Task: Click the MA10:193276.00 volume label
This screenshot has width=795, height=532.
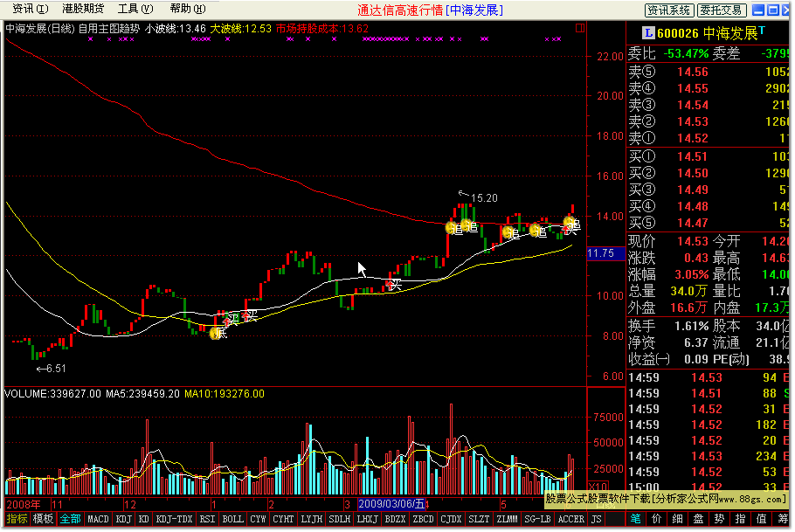Action: pyautogui.click(x=225, y=394)
